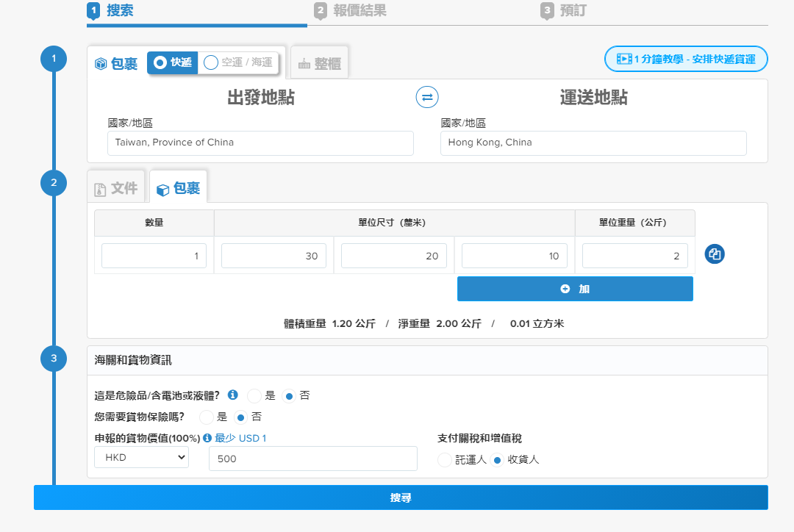The width and height of the screenshot is (794, 532).
Task: Click info icon beside declared goods value
Action: pyautogui.click(x=207, y=438)
